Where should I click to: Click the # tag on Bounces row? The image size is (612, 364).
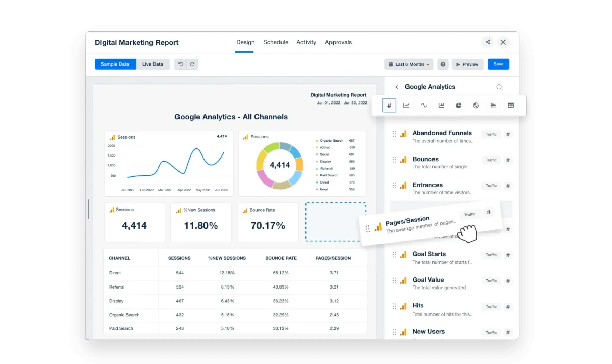508,160
